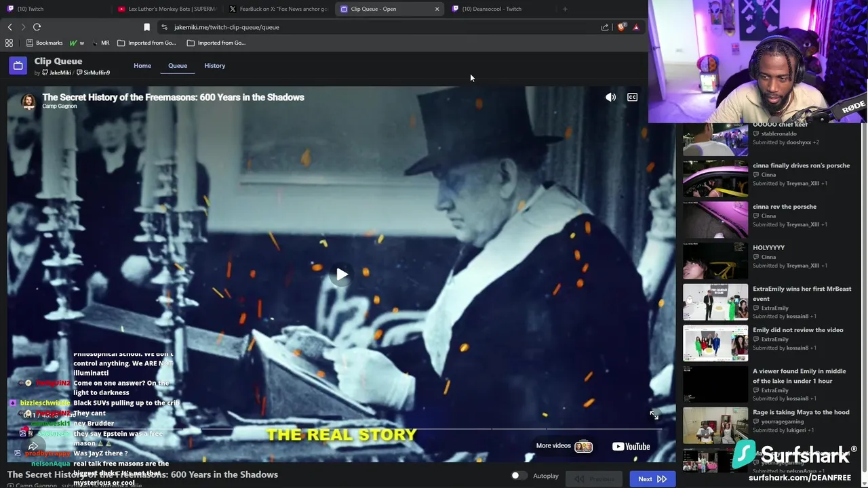Select viewer found Emily in lake thumbnail
The image size is (868, 488).
[x=715, y=384]
